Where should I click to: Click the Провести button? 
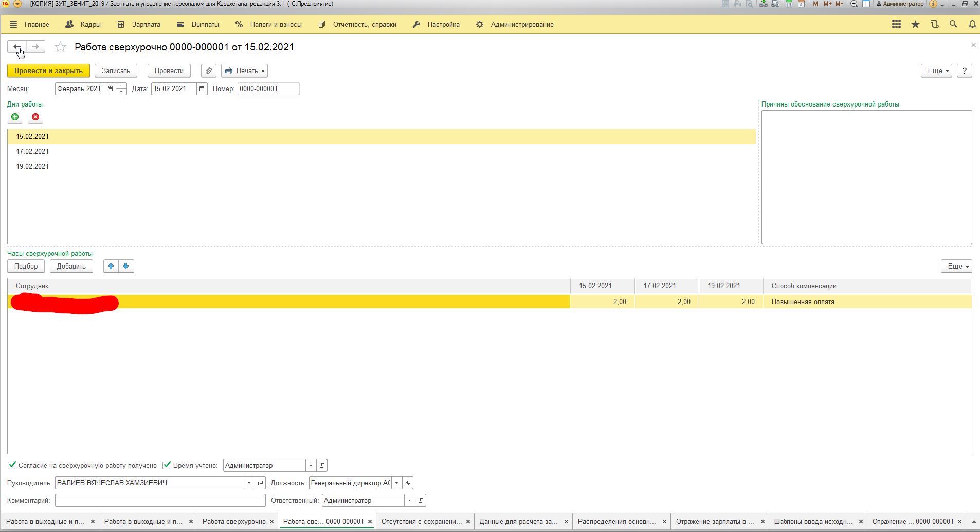[x=169, y=70]
